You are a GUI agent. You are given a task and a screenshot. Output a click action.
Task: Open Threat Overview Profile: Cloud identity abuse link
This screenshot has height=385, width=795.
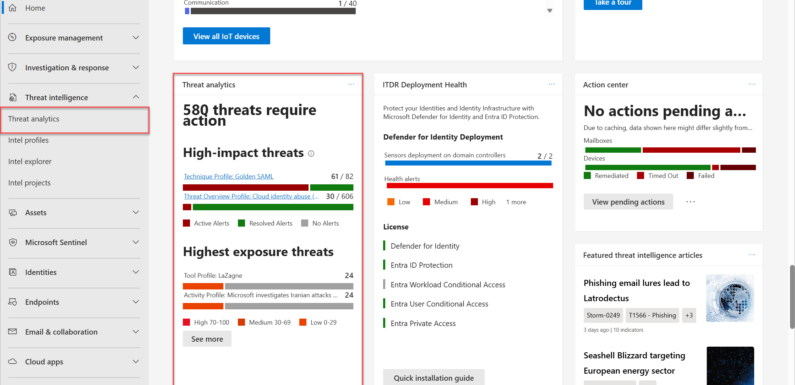pos(251,196)
